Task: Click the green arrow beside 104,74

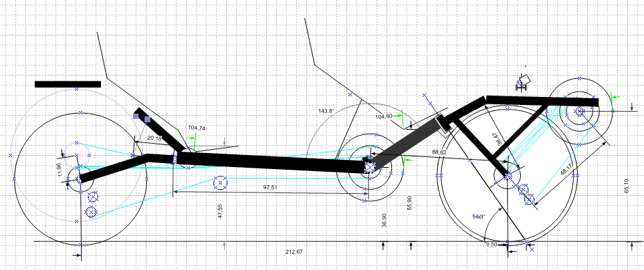Action: click(190, 138)
